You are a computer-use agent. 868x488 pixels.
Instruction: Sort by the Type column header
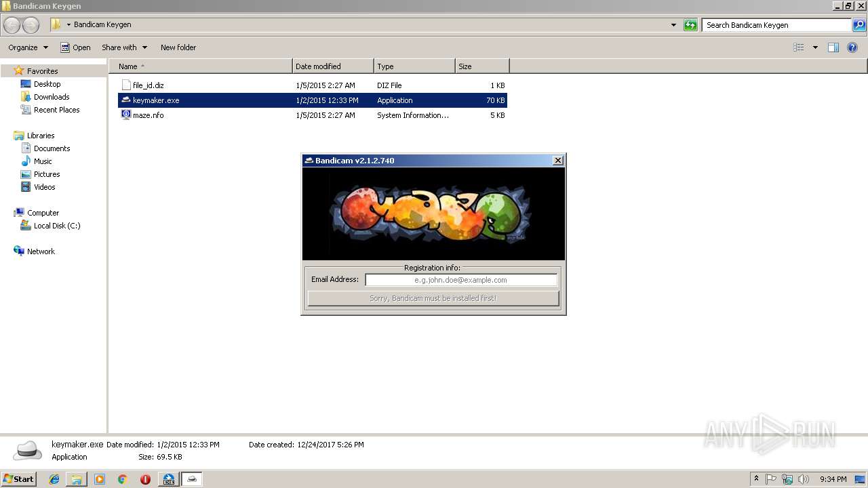(x=414, y=66)
